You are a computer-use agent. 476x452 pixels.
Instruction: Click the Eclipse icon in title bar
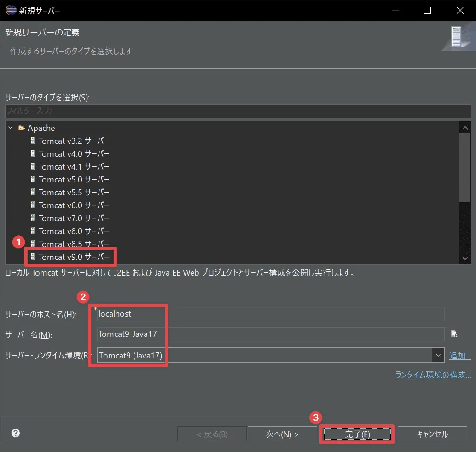[x=11, y=10]
